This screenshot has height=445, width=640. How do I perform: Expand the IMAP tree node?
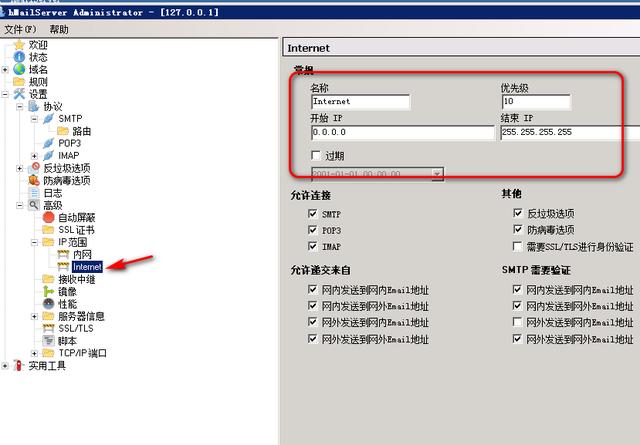[34, 156]
